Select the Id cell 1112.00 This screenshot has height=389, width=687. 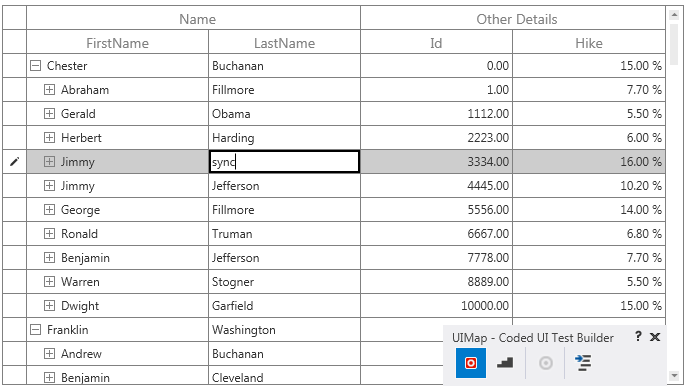[436, 114]
